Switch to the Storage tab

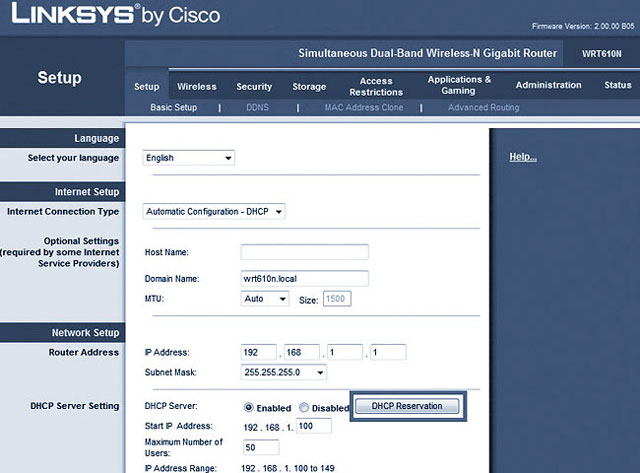(309, 87)
